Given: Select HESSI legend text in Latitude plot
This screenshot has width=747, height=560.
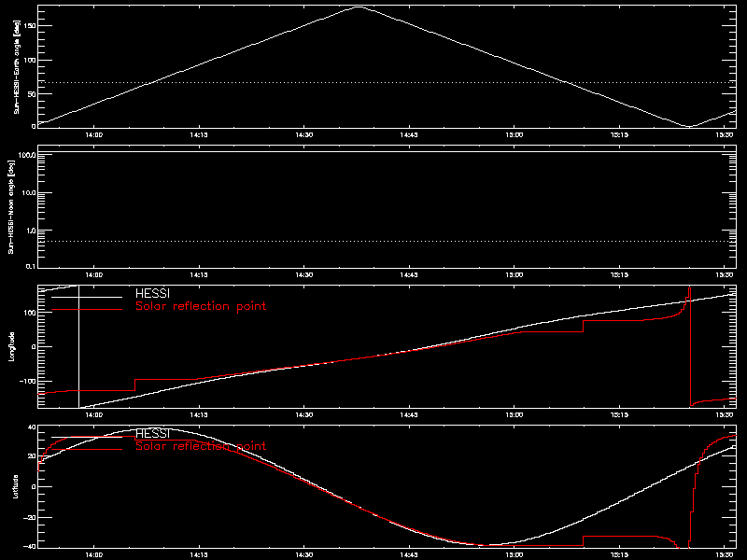Looking at the screenshot, I should (x=152, y=433).
